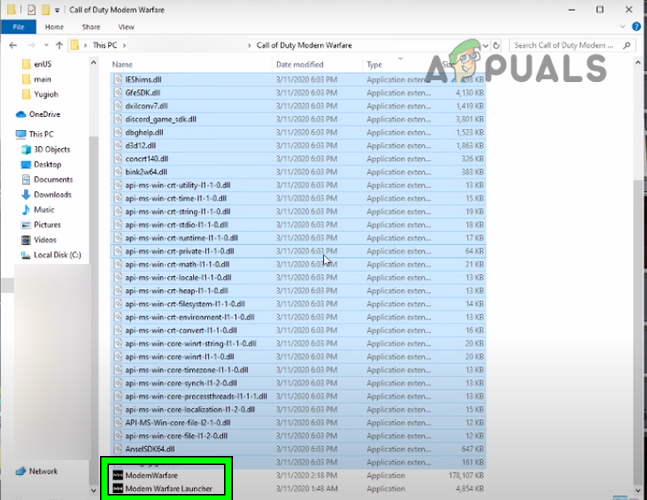Select api-ms-win-crt-string-l1-1-0.dll file name
This screenshot has width=647, height=500.
point(178,211)
